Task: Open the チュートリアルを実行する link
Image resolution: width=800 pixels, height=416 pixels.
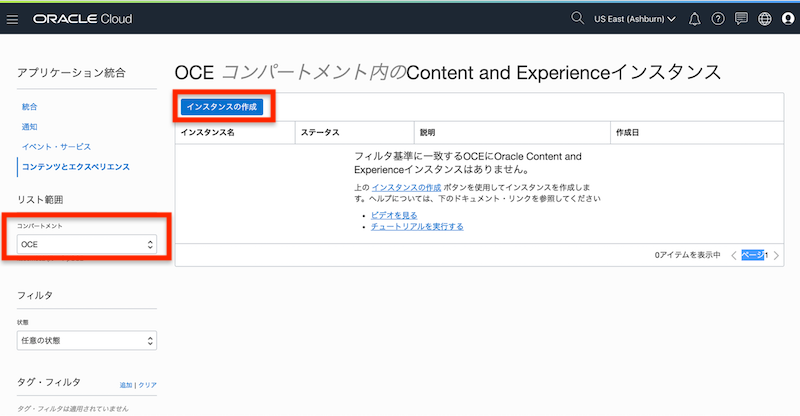Action: [x=417, y=226]
